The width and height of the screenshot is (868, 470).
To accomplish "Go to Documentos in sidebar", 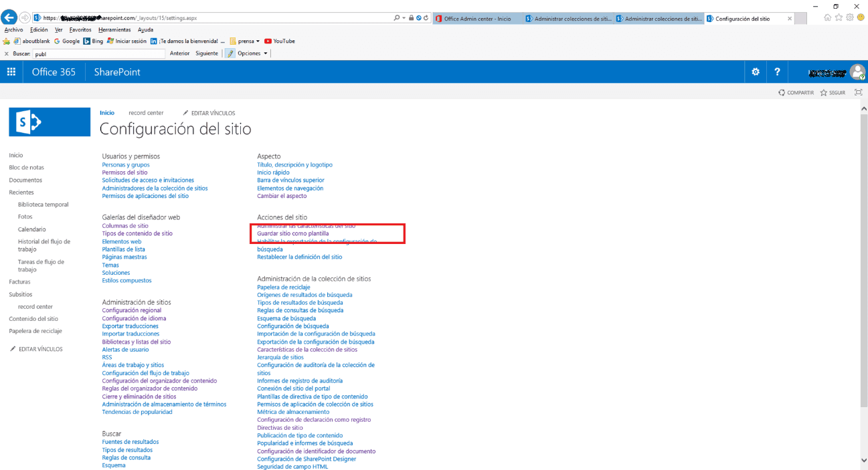I will [25, 181].
